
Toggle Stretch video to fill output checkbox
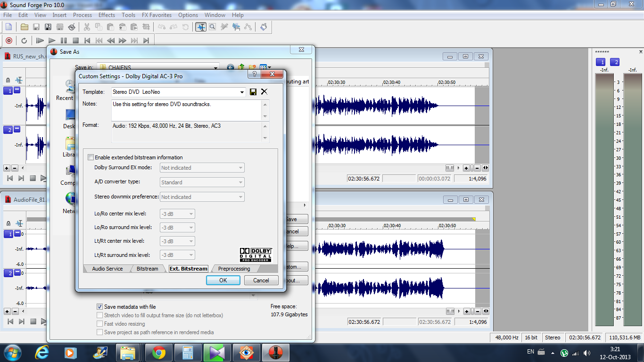click(x=99, y=315)
